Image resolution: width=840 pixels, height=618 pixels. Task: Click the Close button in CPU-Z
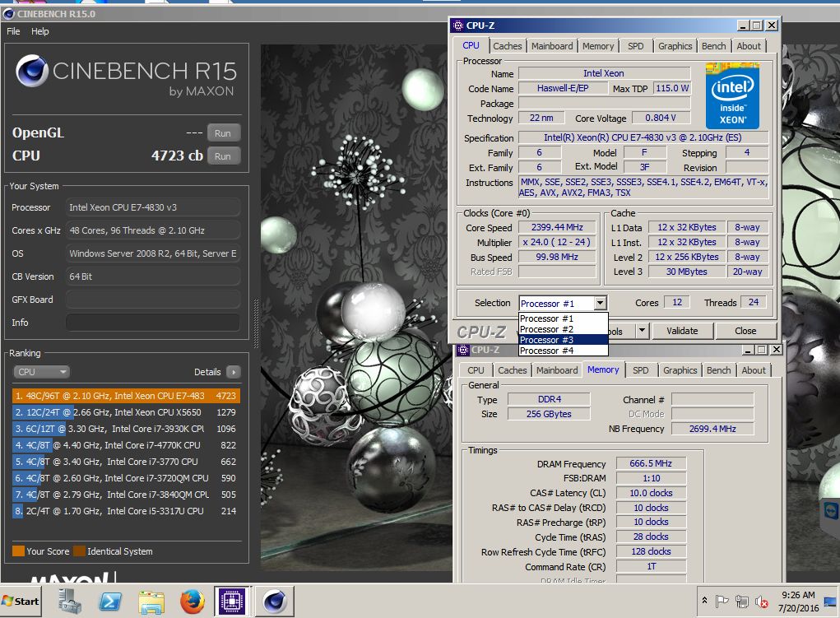[745, 331]
